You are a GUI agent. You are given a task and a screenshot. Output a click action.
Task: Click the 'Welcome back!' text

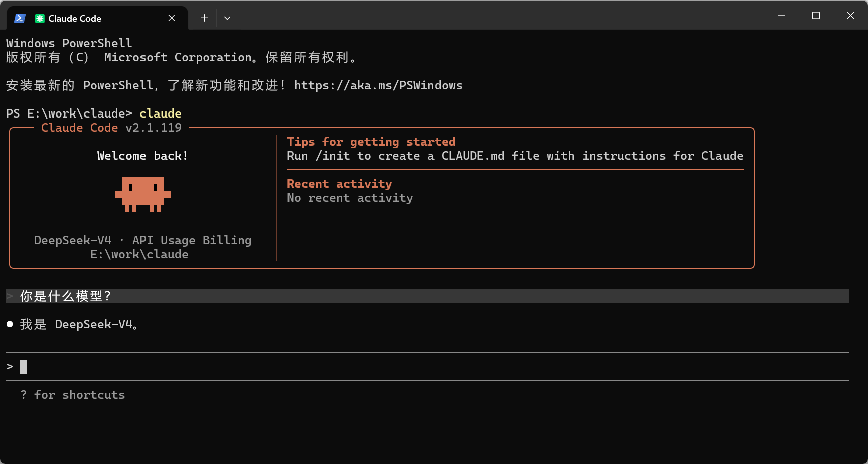[142, 156]
